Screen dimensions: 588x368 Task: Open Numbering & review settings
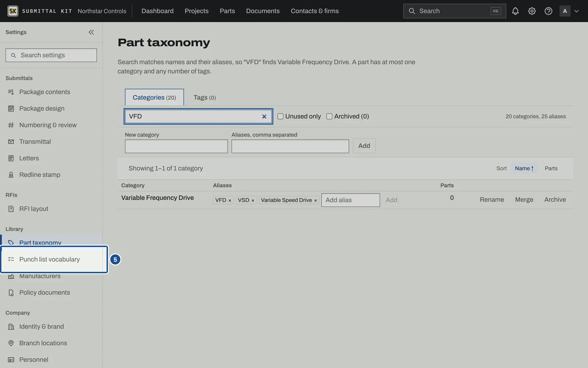click(51, 125)
